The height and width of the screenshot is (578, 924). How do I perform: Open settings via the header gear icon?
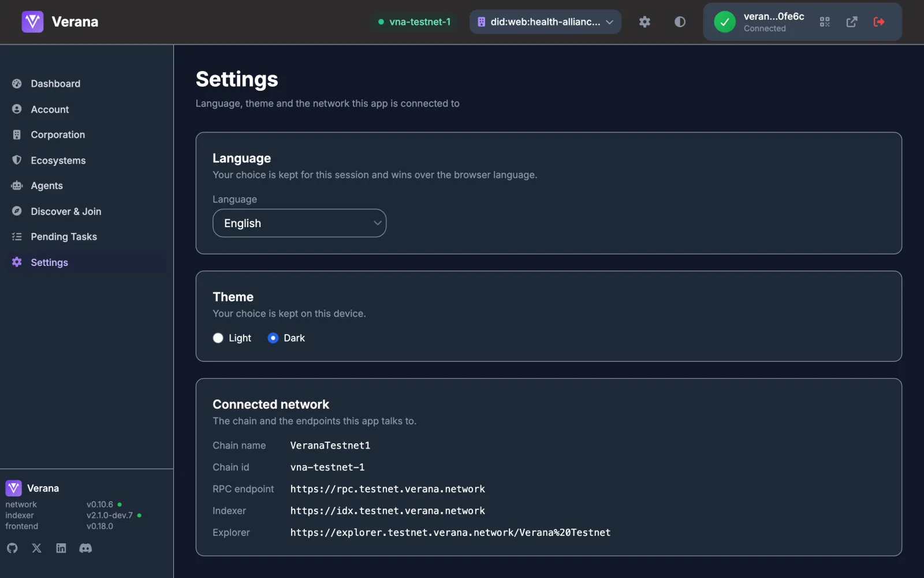pos(644,22)
